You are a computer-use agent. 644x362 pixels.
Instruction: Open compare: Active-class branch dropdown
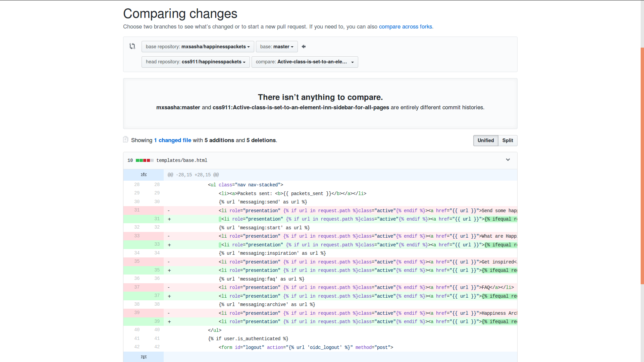click(305, 62)
